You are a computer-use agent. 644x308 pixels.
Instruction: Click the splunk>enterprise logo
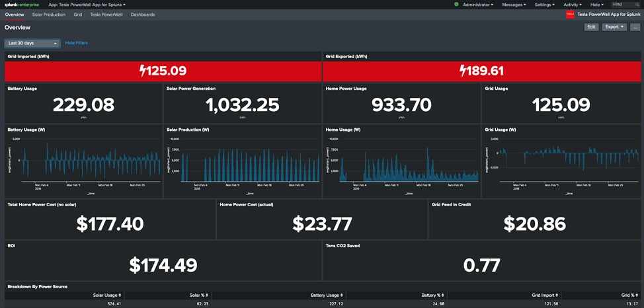(x=22, y=5)
